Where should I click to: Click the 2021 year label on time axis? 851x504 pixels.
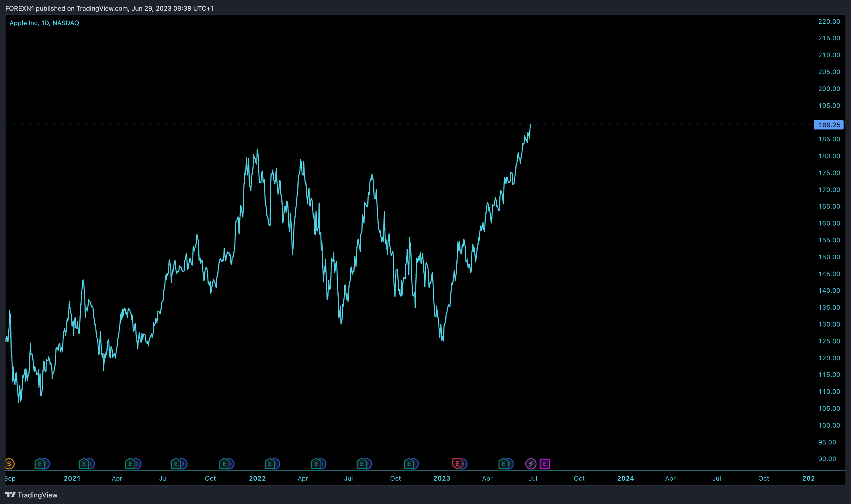(x=72, y=478)
